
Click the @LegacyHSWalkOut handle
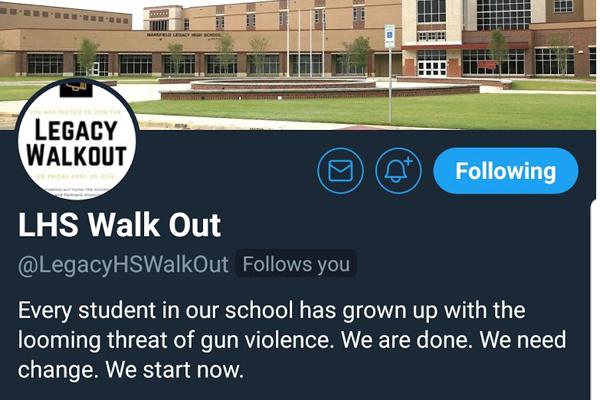123,264
